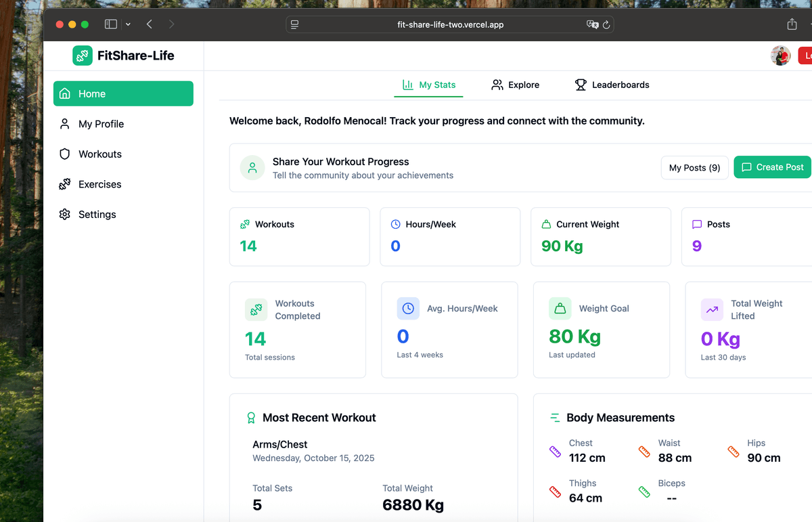Open Settings via the gear icon

(64, 214)
